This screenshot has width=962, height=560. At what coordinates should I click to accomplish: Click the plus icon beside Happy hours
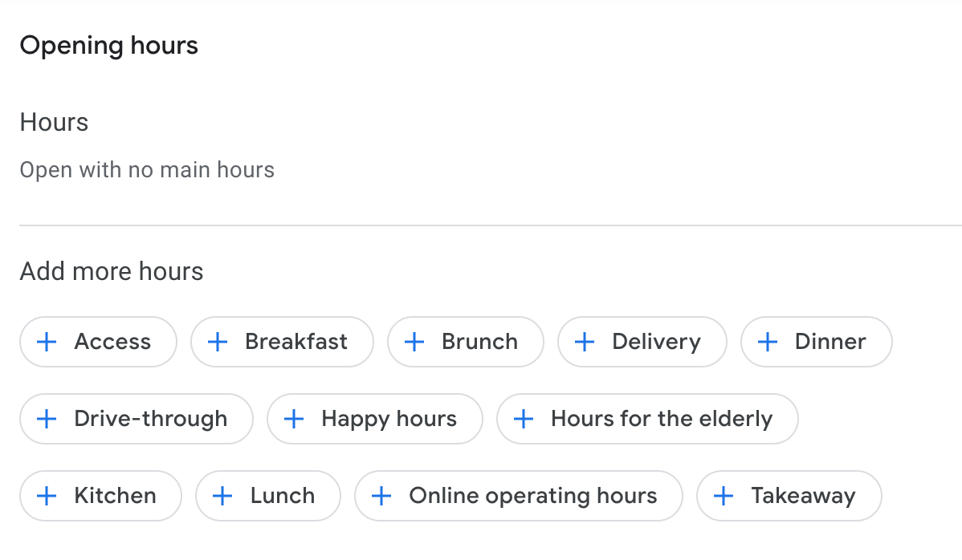click(295, 419)
